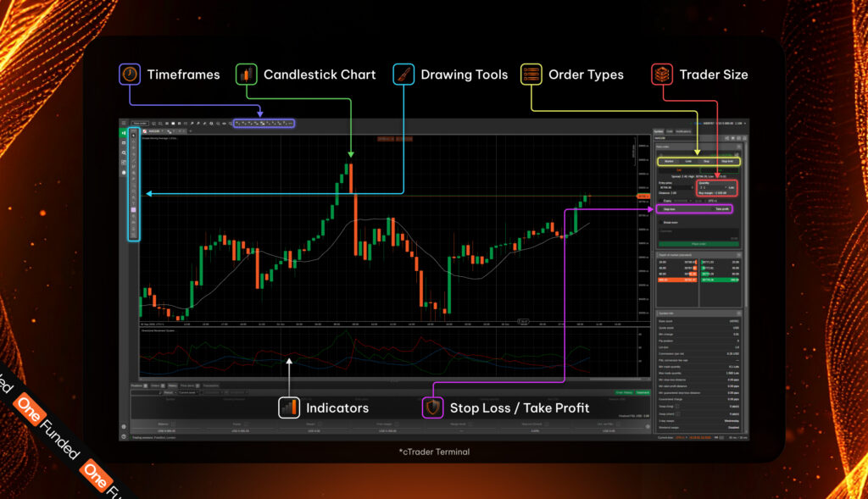
Task: Open the History tab in bottom panel
Action: click(x=173, y=385)
